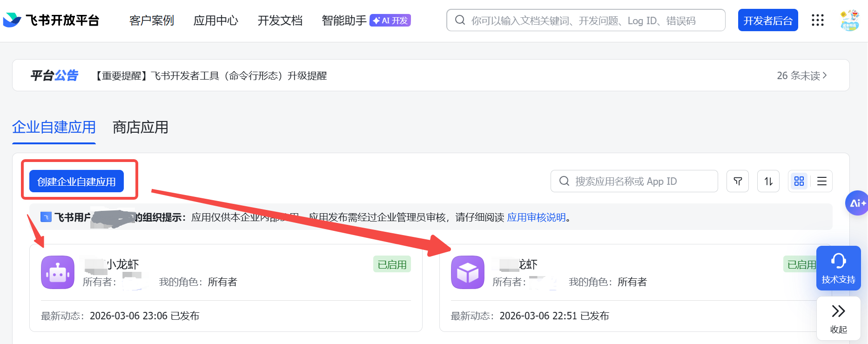This screenshot has width=868, height=344.
Task: Switch to list view
Action: [822, 181]
